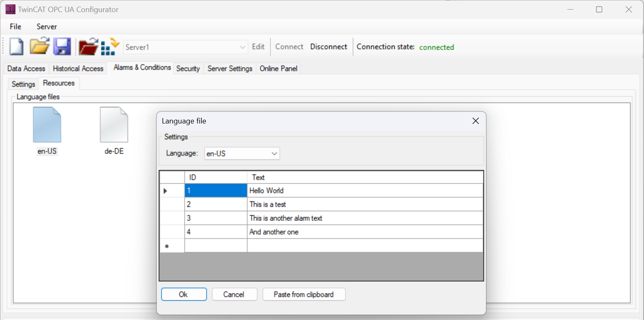Open the Server Settings tab
644x320 pixels.
(230, 68)
